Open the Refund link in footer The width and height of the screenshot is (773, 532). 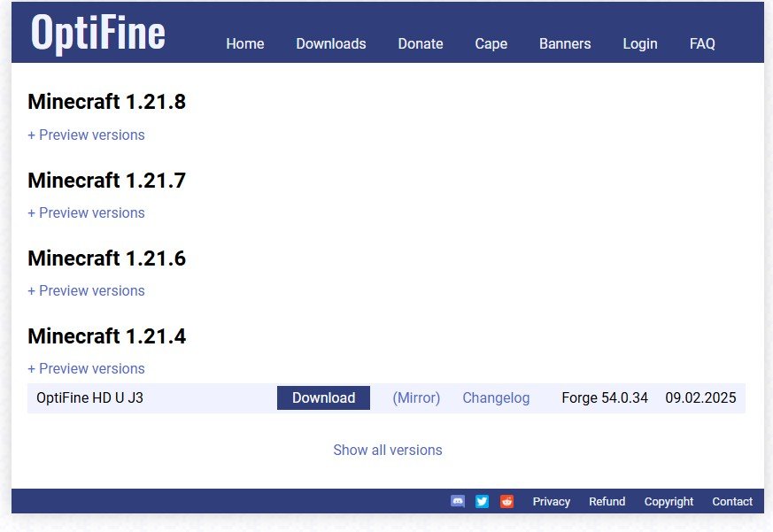pyautogui.click(x=607, y=501)
